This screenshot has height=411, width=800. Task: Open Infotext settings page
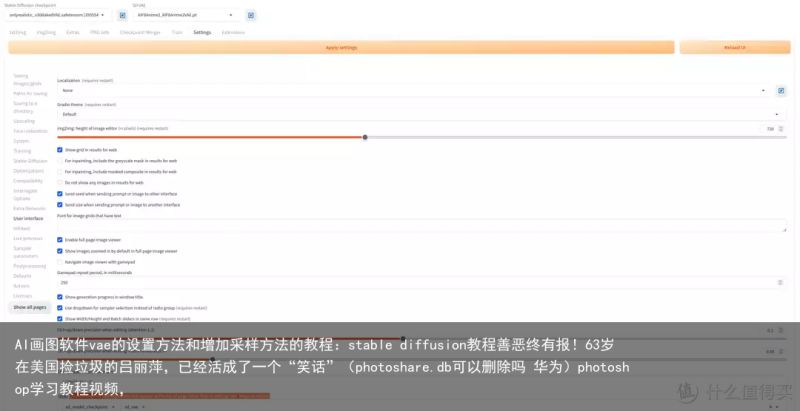(x=22, y=228)
